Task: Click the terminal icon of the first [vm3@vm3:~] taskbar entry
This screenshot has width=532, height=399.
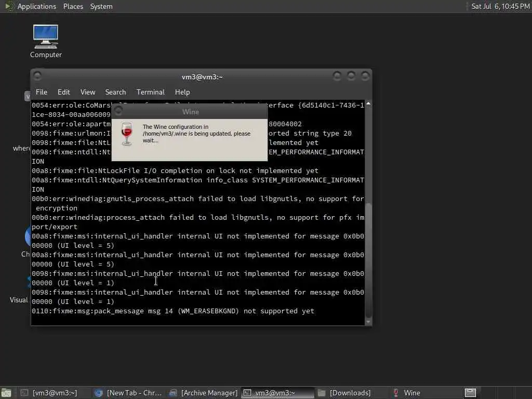Action: click(24, 393)
